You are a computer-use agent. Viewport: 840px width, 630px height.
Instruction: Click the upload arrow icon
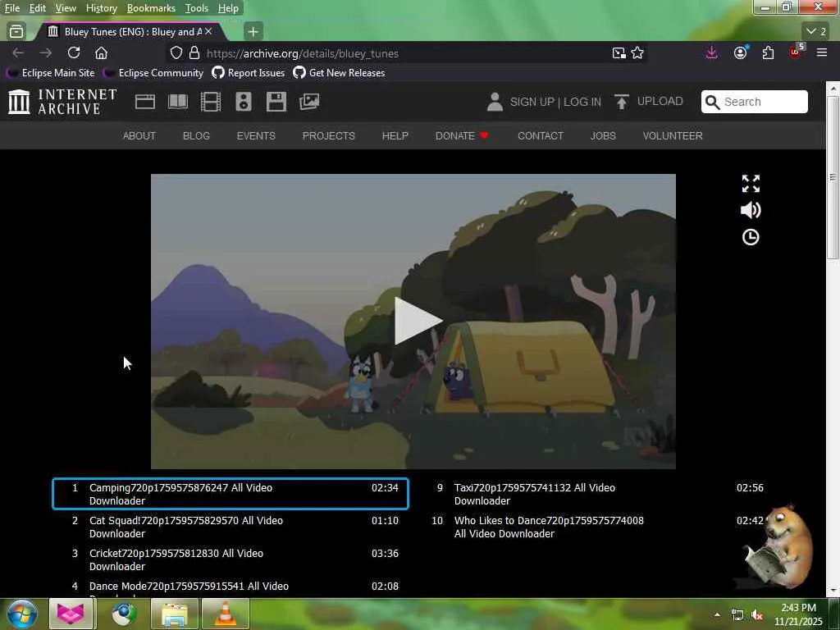[x=622, y=102]
